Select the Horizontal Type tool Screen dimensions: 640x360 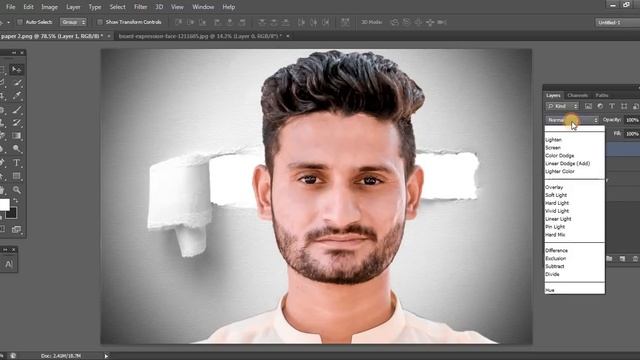click(x=17, y=163)
